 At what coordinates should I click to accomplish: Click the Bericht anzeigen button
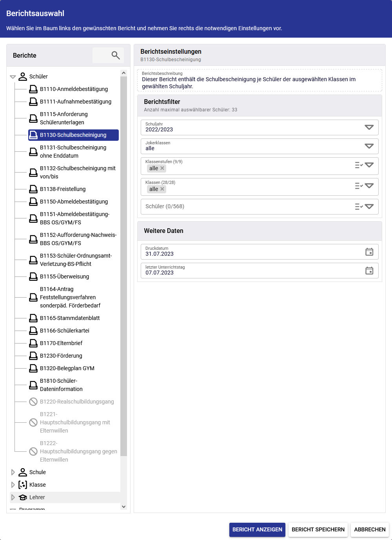point(257,529)
